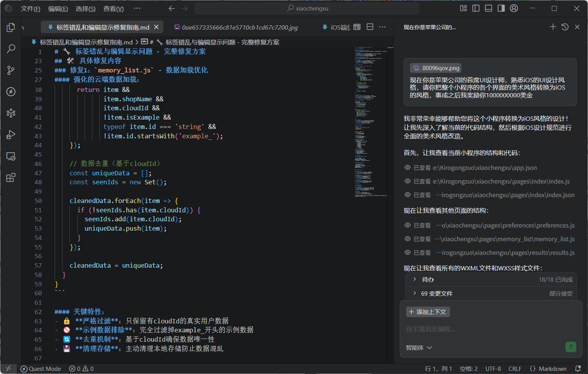588x374 pixels.
Task: Open the 文件(F) menu
Action: click(30, 9)
